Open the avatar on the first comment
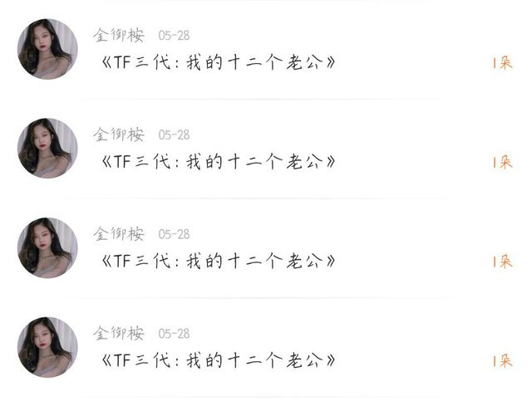532x401 pixels. [x=47, y=49]
